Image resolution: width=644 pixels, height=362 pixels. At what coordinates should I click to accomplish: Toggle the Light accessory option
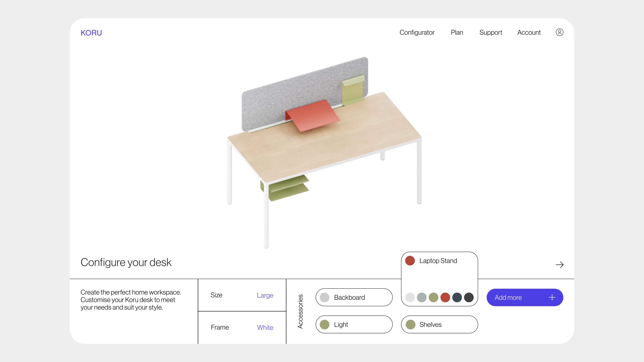coord(354,324)
